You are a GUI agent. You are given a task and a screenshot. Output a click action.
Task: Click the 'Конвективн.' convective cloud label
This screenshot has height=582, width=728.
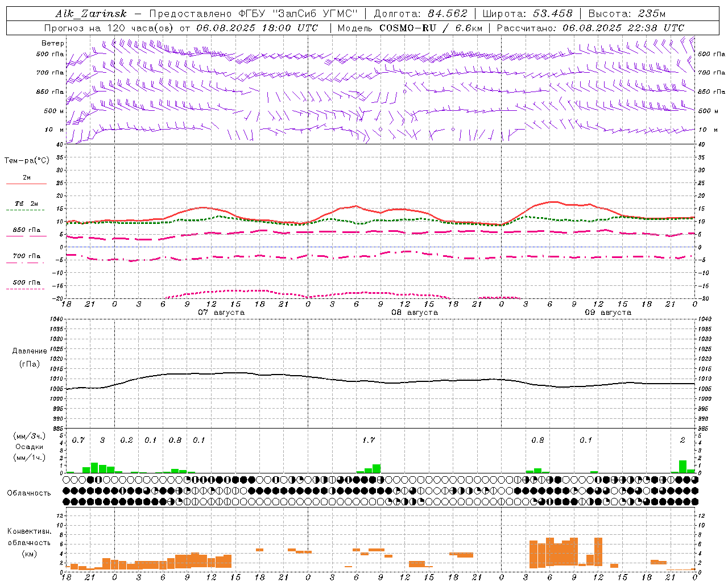click(x=29, y=531)
